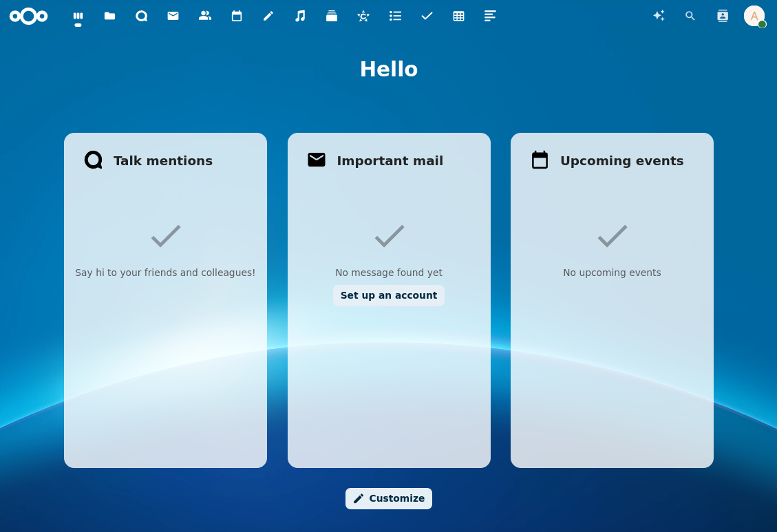This screenshot has width=777, height=532.
Task: Open the Mail envelope icon in top bar
Action: pos(173,17)
